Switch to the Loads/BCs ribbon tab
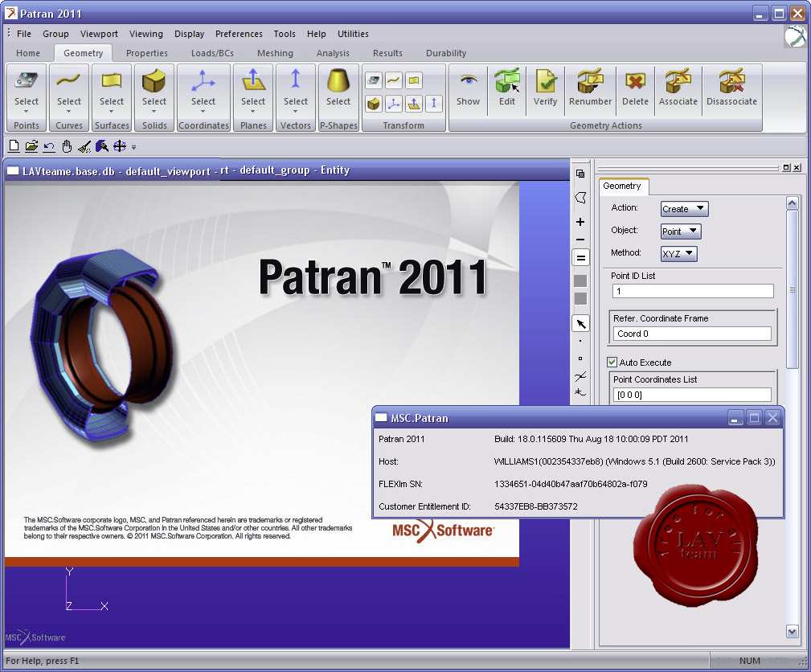 pos(212,53)
